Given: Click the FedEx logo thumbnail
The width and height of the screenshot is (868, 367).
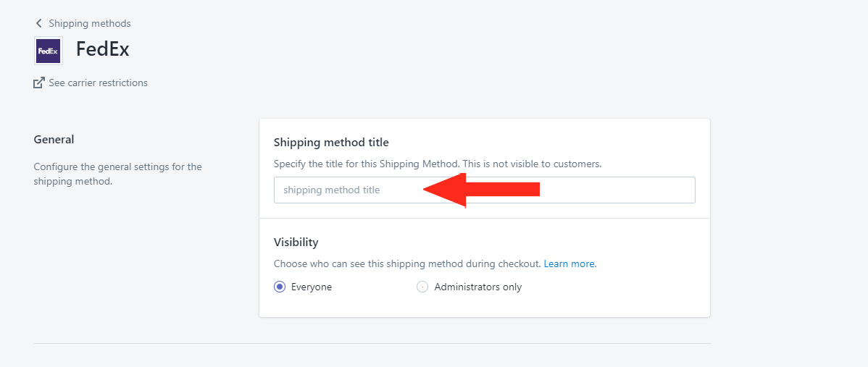Looking at the screenshot, I should [48, 51].
